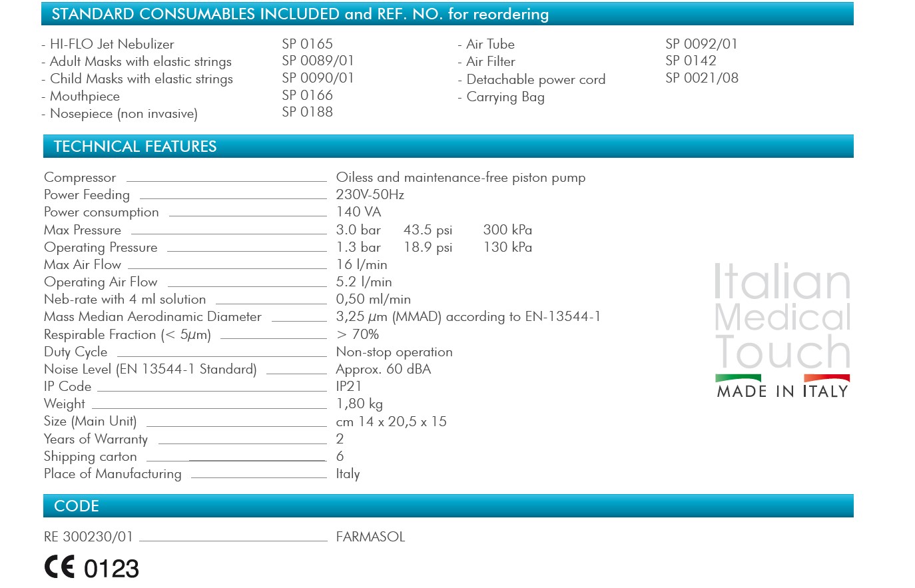Click the 'Approx. 60 dBA' value
Image resolution: width=915 pixels, height=588 pixels.
click(x=384, y=370)
